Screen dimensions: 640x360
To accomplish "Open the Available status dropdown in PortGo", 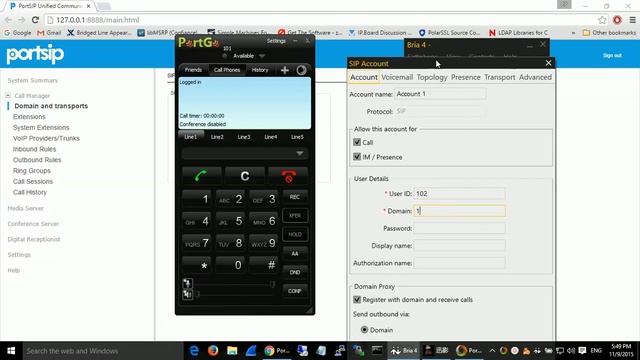I will pyautogui.click(x=262, y=56).
